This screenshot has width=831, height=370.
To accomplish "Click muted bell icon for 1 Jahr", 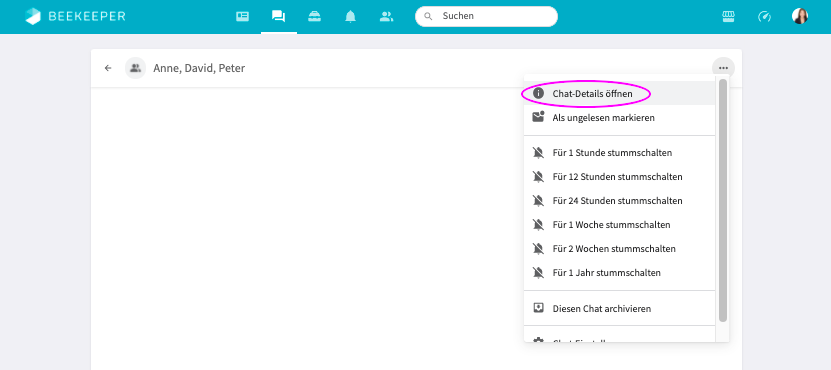I will point(538,273).
